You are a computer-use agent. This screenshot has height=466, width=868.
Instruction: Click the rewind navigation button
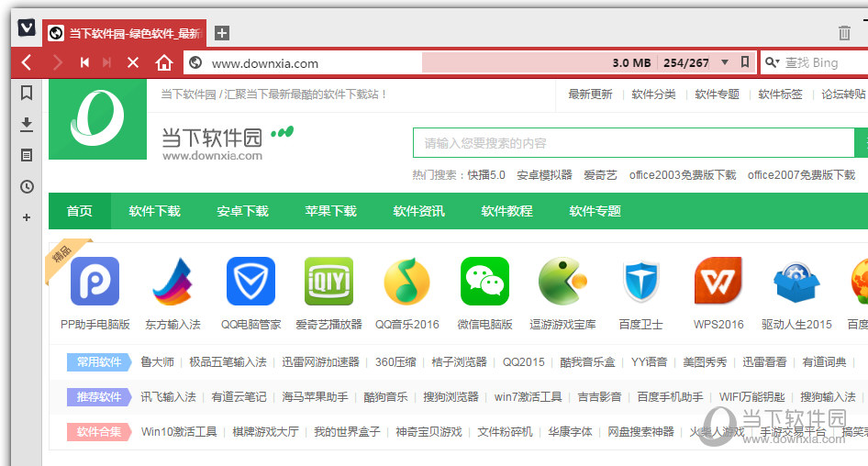point(84,62)
